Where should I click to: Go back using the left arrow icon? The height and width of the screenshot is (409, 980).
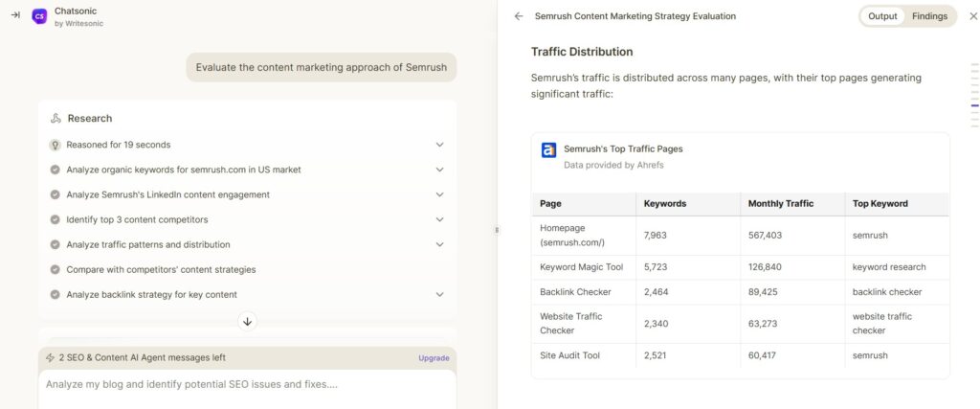pyautogui.click(x=518, y=16)
